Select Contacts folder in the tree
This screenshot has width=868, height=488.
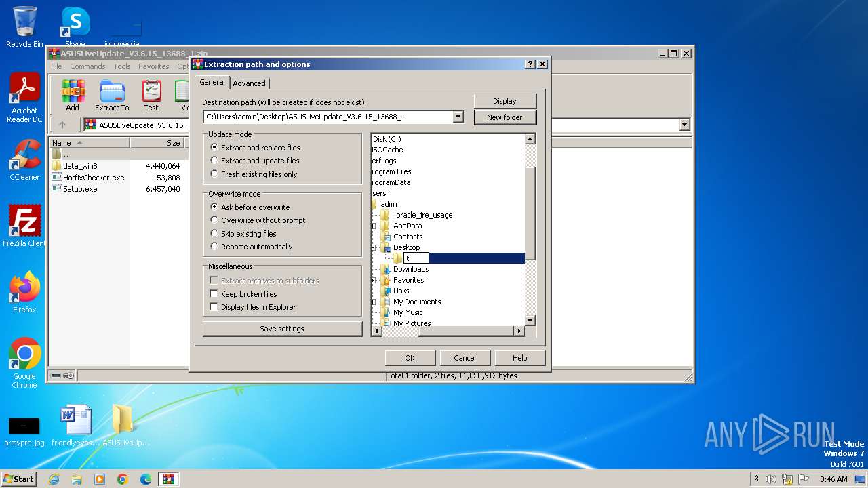(408, 237)
